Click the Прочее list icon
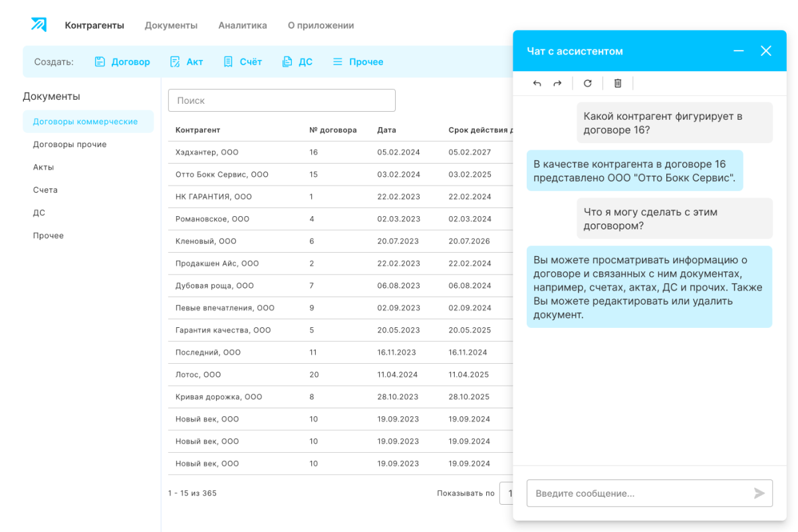 tap(338, 62)
